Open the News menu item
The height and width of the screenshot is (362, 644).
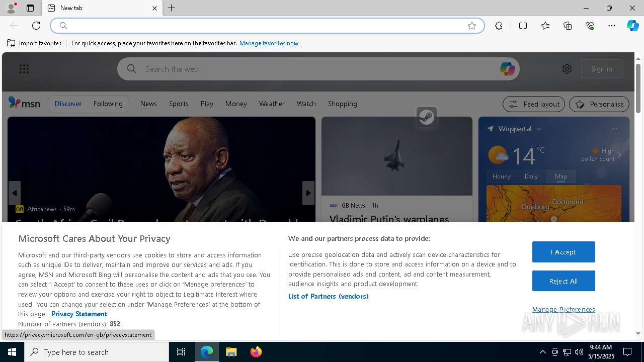click(148, 104)
